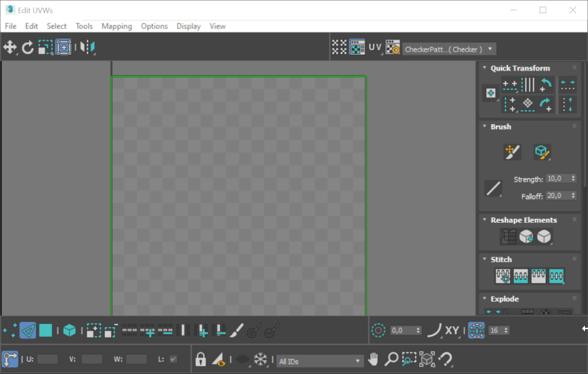588x374 pixels.
Task: Select the Relax brush
Action: [542, 152]
